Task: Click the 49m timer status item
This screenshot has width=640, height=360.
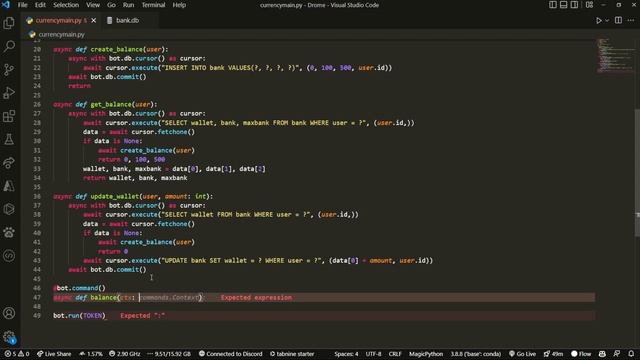Action: [x=553, y=354]
